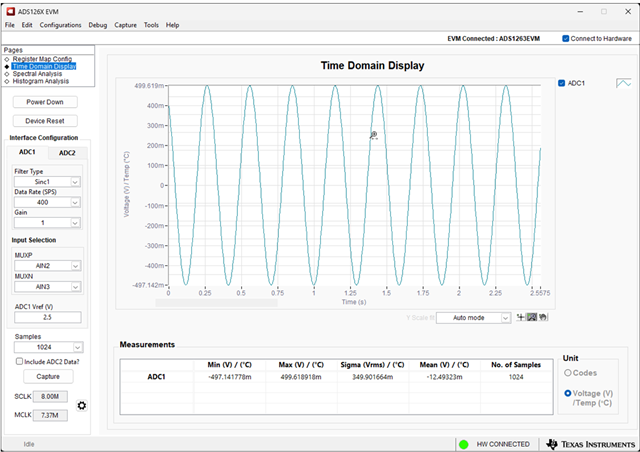Select the pan hand graph tool

pos(543,317)
